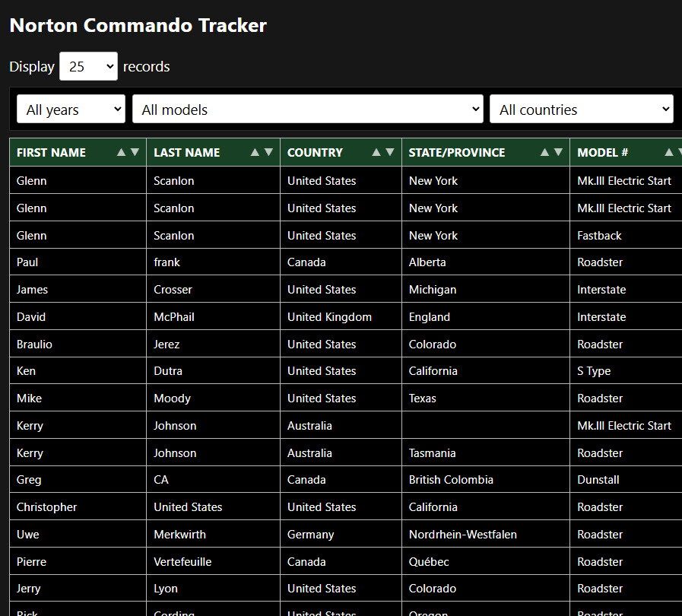Open the Display records count dropdown
The height and width of the screenshot is (616, 682).
[x=88, y=66]
